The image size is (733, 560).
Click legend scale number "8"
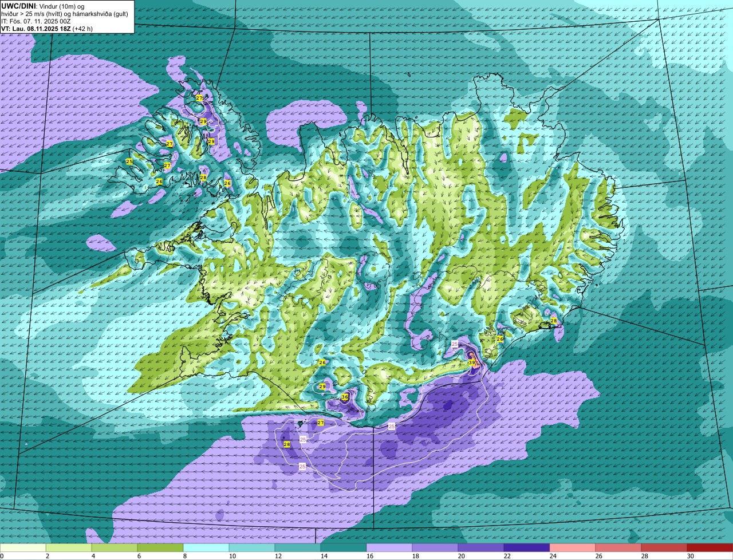pos(184,556)
